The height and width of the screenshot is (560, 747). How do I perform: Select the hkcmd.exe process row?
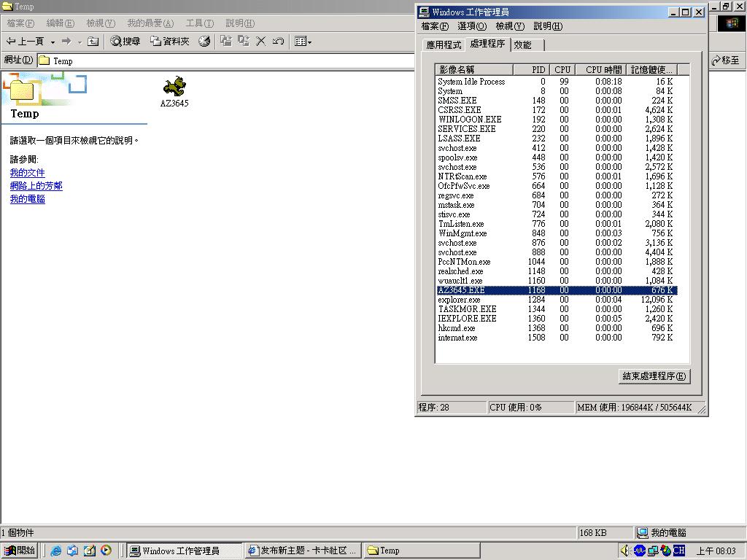(557, 328)
